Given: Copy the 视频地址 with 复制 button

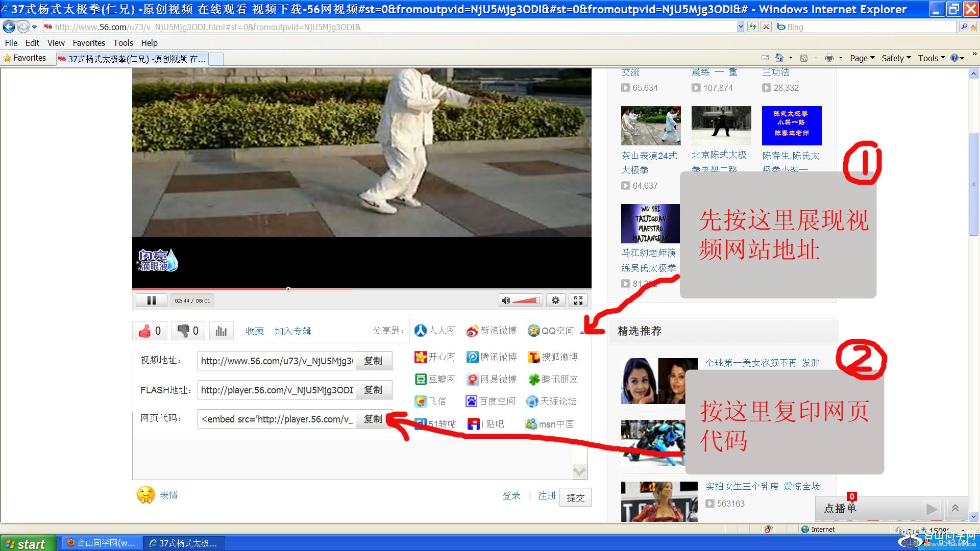Looking at the screenshot, I should 374,361.
